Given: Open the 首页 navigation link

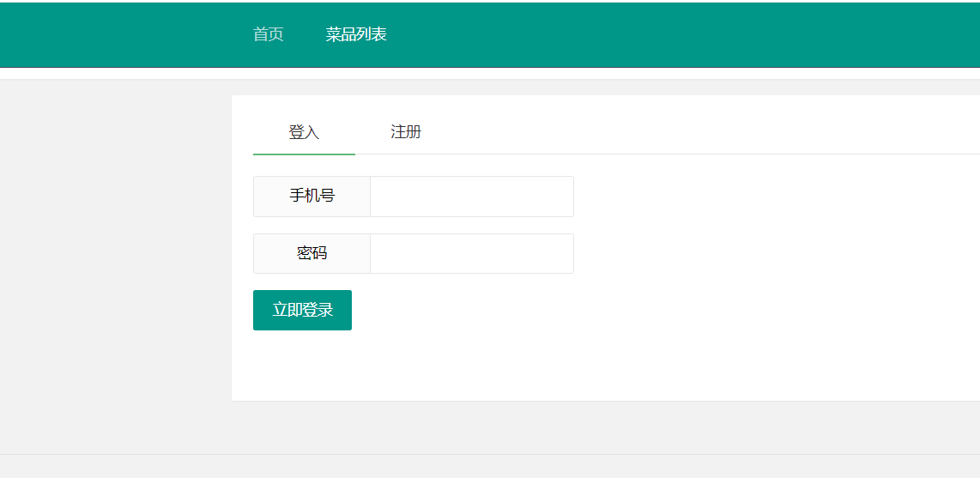Looking at the screenshot, I should [268, 34].
